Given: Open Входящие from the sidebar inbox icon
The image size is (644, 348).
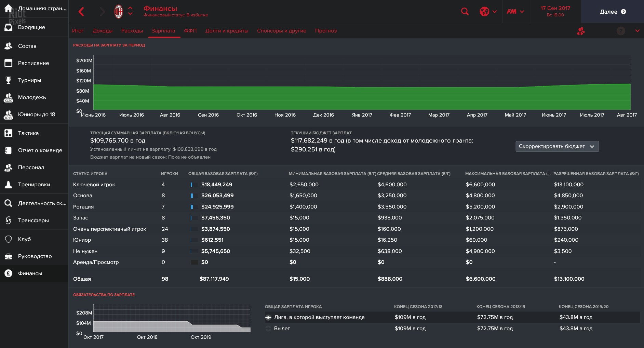Looking at the screenshot, I should point(9,27).
